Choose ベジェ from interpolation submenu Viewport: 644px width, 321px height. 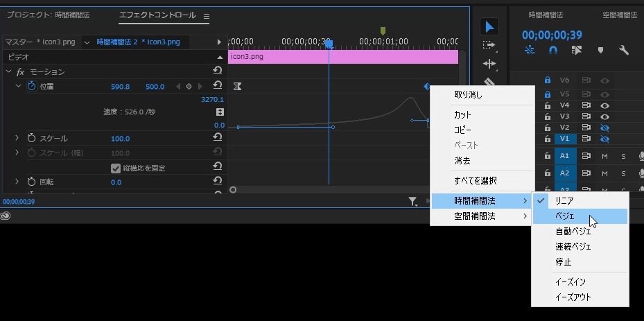click(x=564, y=216)
